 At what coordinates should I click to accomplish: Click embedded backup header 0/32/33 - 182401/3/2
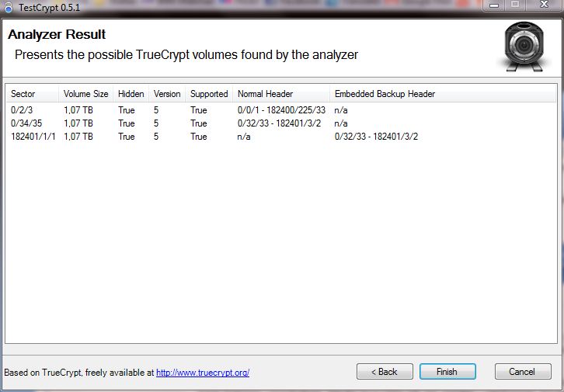pos(376,137)
